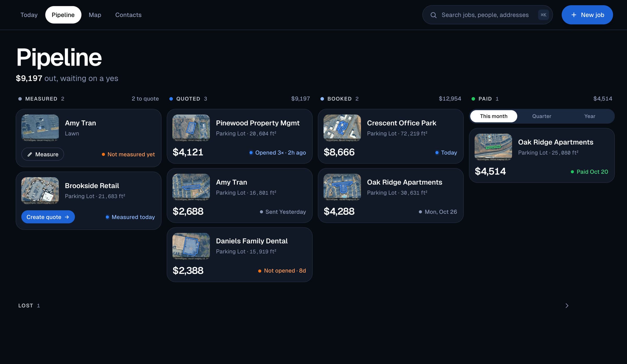Go to the Today tab
627x364 pixels.
click(x=29, y=15)
